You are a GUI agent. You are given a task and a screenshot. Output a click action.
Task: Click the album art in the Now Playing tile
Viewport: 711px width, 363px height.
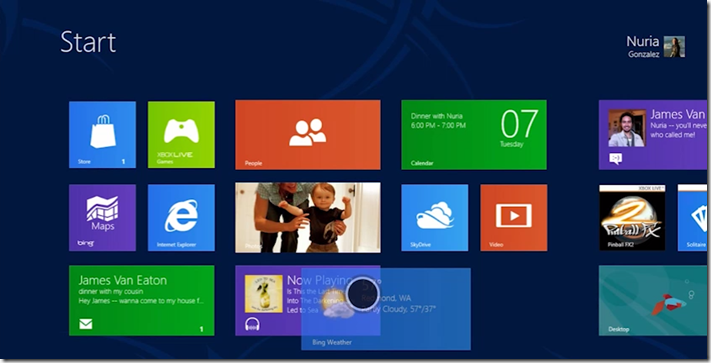tap(263, 294)
